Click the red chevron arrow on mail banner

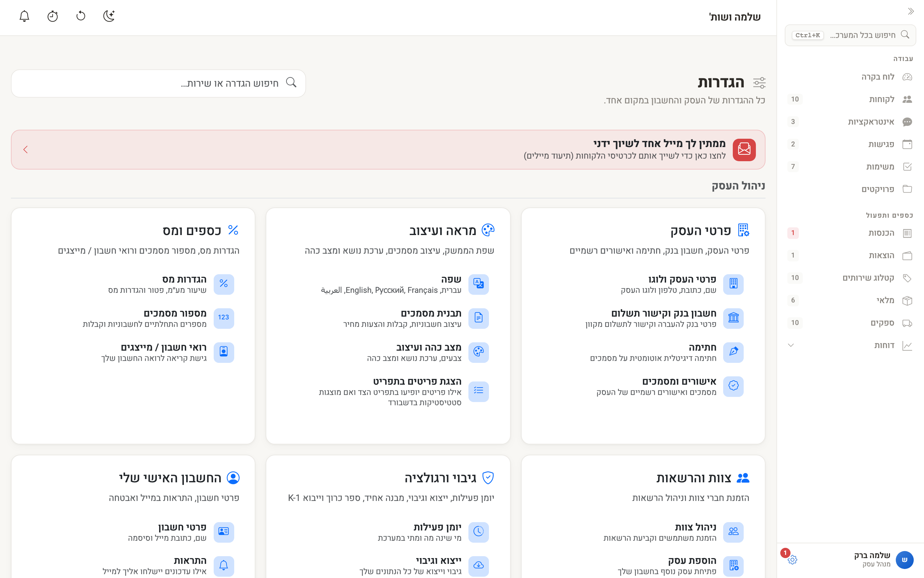[26, 149]
